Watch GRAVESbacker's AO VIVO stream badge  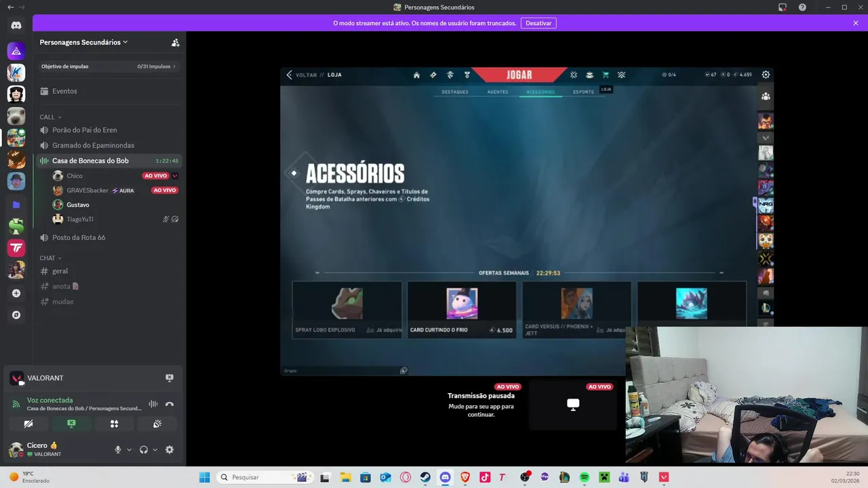[165, 190]
